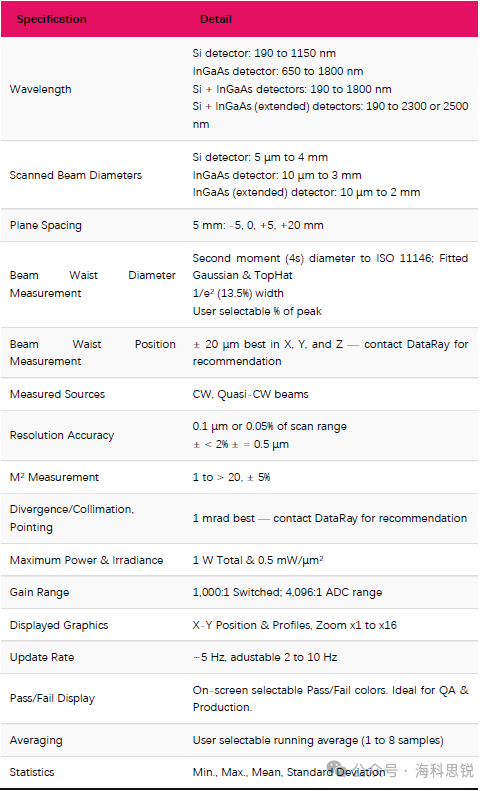Click the Gain Range row label

[x=39, y=592]
